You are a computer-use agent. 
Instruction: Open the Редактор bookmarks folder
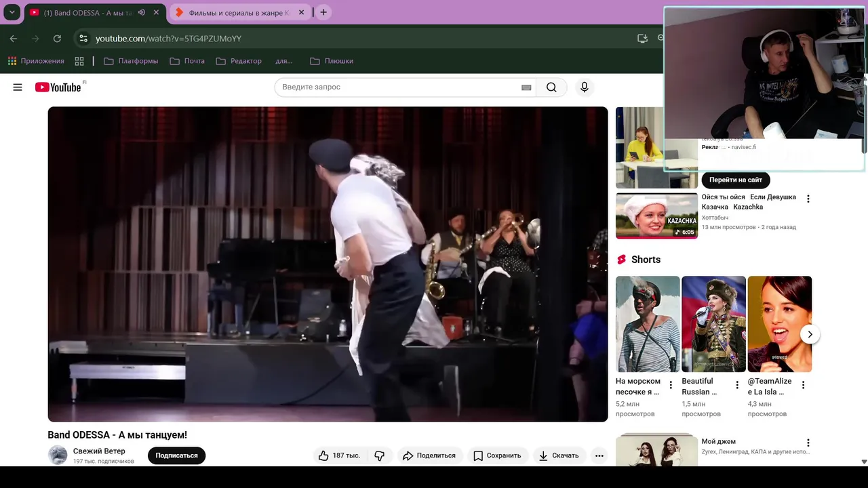(x=239, y=61)
